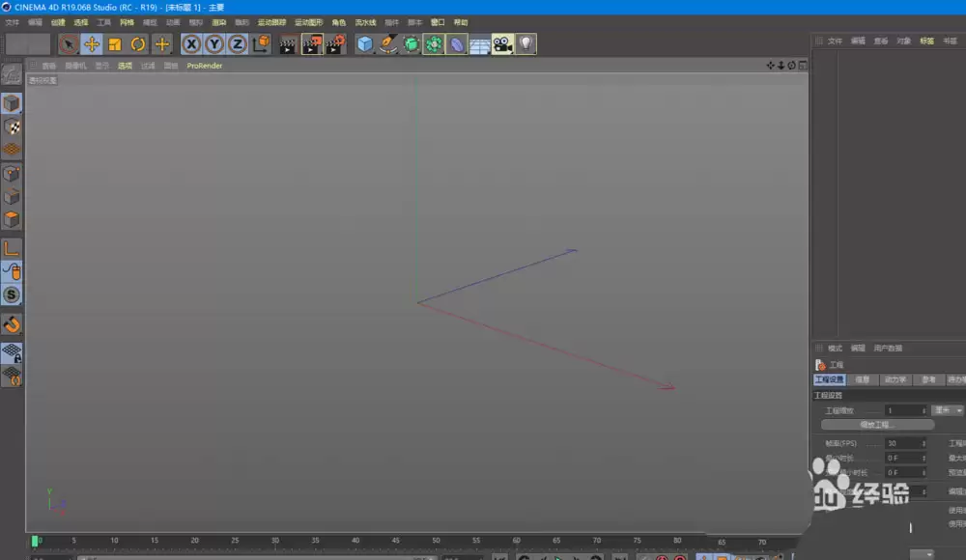Click the Render View icon

(x=288, y=43)
